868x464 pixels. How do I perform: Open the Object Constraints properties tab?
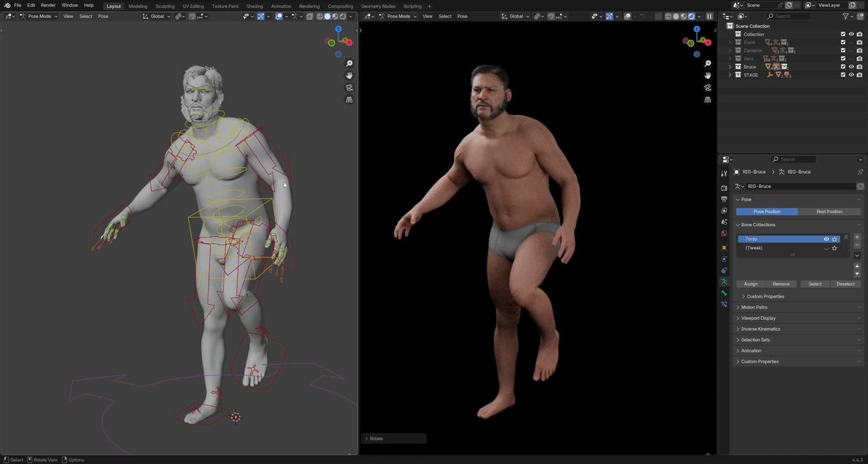click(724, 270)
